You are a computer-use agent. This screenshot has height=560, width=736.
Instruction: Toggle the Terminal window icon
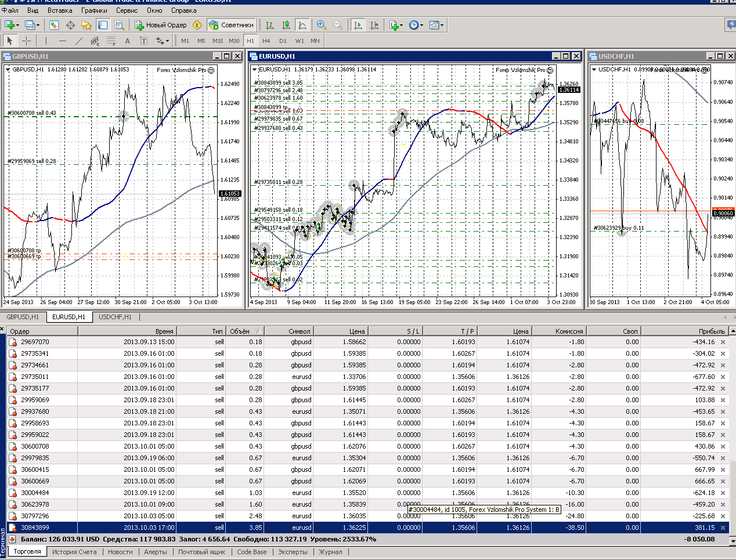pyautogui.click(x=103, y=25)
